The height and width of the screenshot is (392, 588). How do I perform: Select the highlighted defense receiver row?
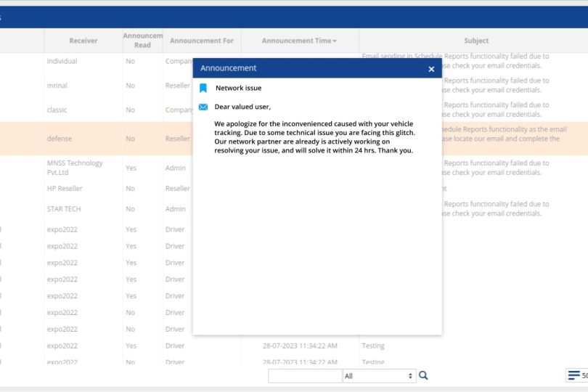click(x=60, y=139)
